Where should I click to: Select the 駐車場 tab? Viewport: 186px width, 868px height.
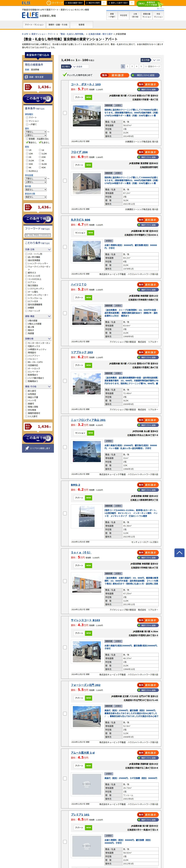pos(81,25)
